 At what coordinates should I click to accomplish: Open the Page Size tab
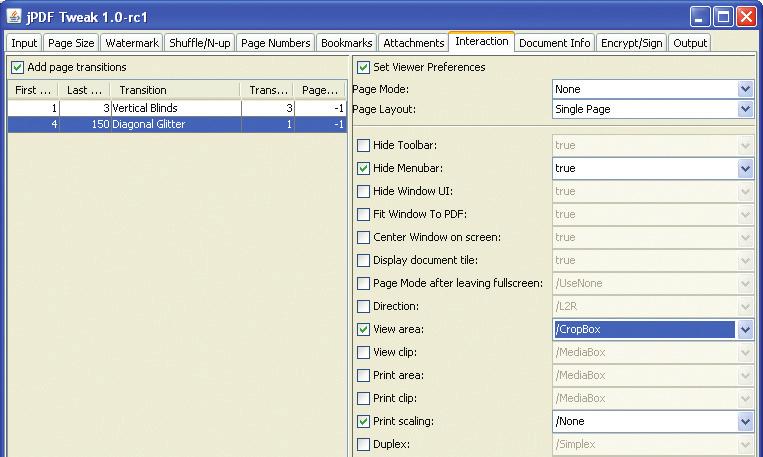tap(71, 43)
